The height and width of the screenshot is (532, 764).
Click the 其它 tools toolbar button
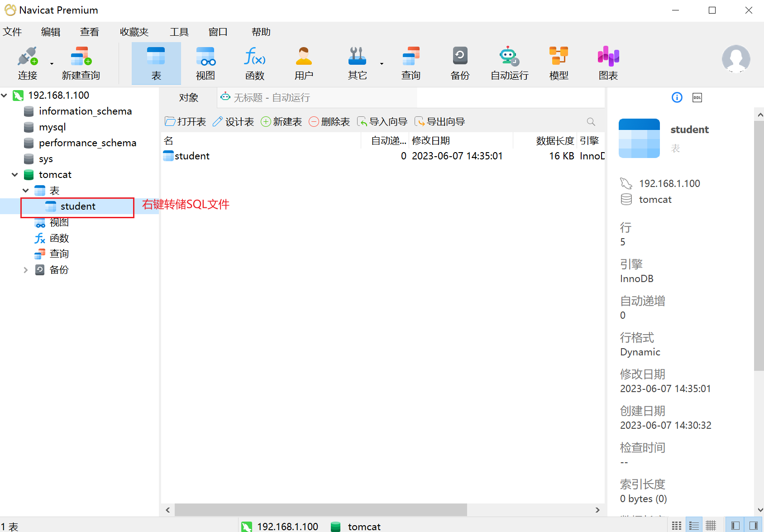click(x=357, y=63)
